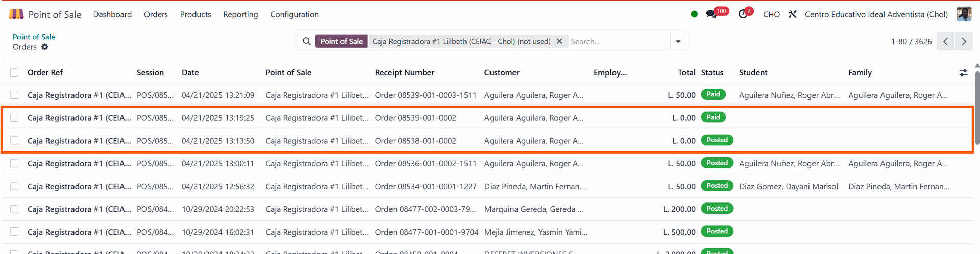Click the search magnifier icon
The height and width of the screenshot is (254, 980).
307,41
